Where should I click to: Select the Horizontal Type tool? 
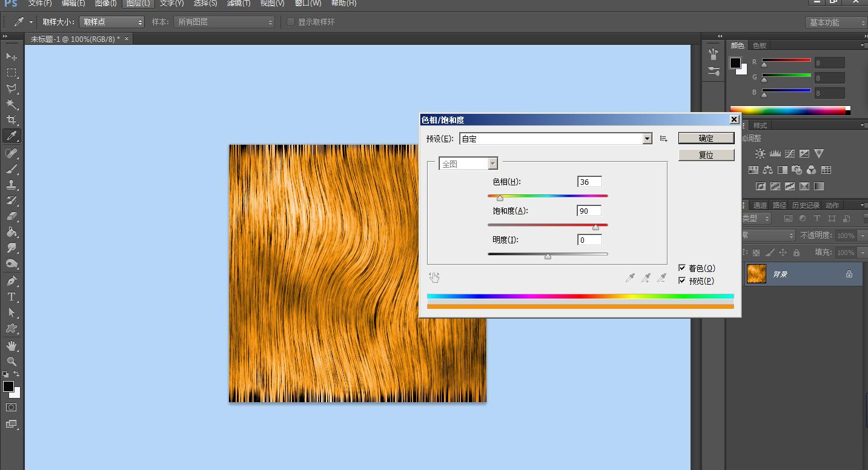tap(12, 297)
